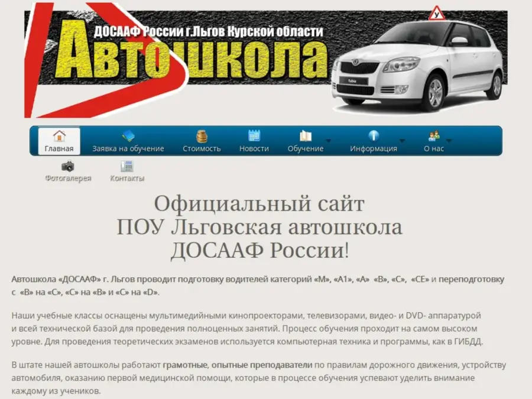
Task: Click the camera icon above Фотогалерея
Action: pos(68,166)
